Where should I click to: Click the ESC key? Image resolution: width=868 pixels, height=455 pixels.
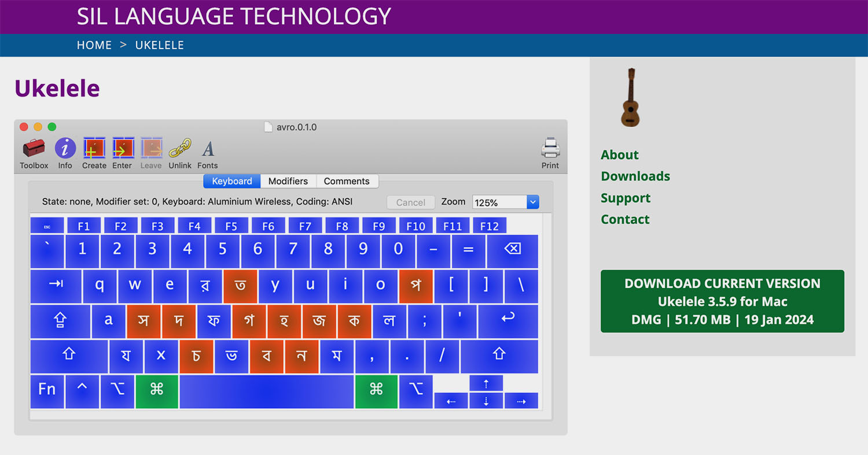click(47, 225)
